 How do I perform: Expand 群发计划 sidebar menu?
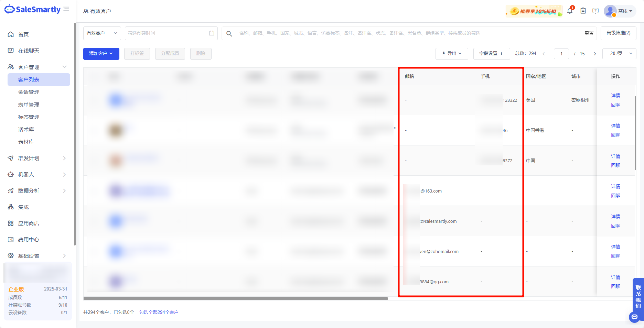(37, 158)
